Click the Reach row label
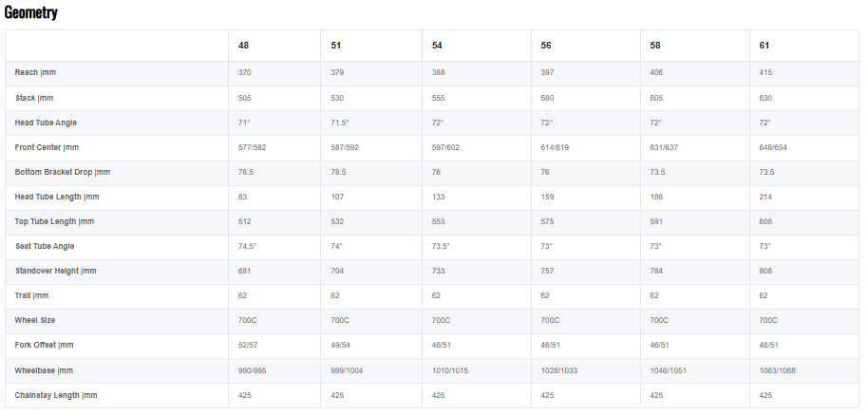Image resolution: width=868 pixels, height=416 pixels. point(36,73)
